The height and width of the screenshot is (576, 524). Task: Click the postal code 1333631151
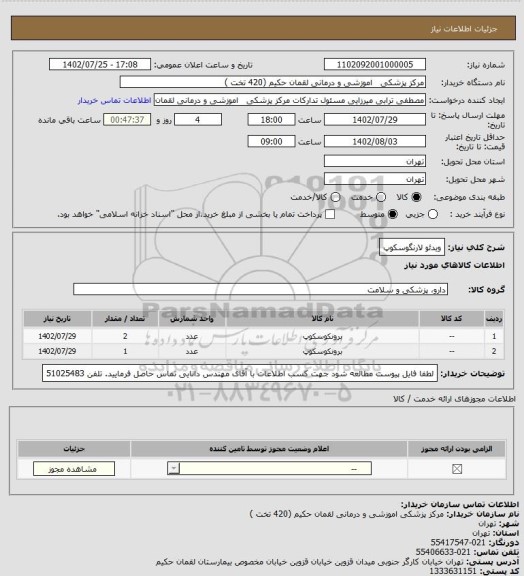[x=453, y=571]
